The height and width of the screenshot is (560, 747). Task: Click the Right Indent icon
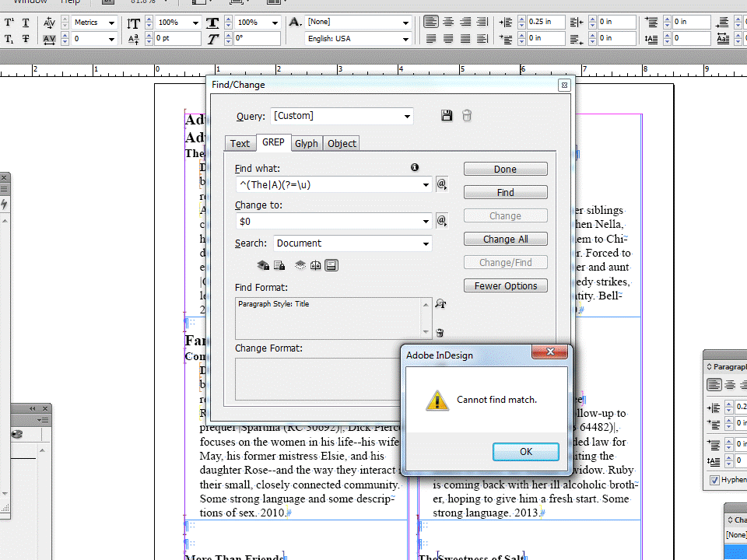click(x=577, y=23)
